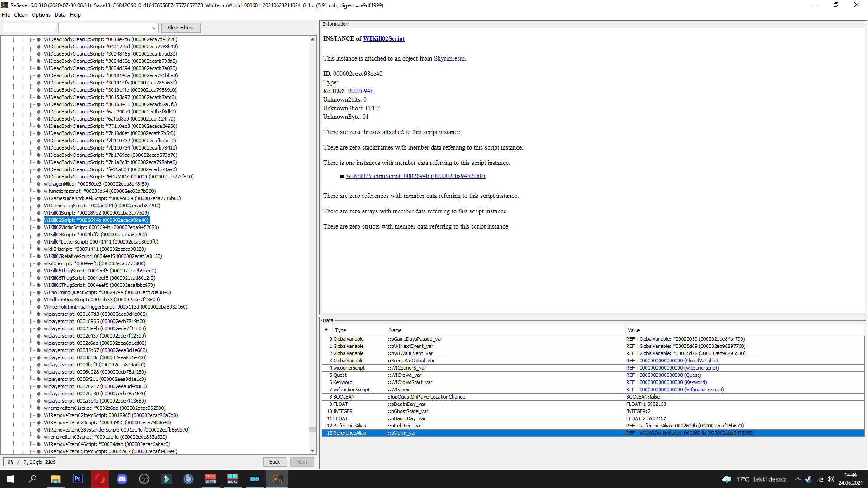Open the Options menu
Screen dimensions: 868x488
(41, 15)
